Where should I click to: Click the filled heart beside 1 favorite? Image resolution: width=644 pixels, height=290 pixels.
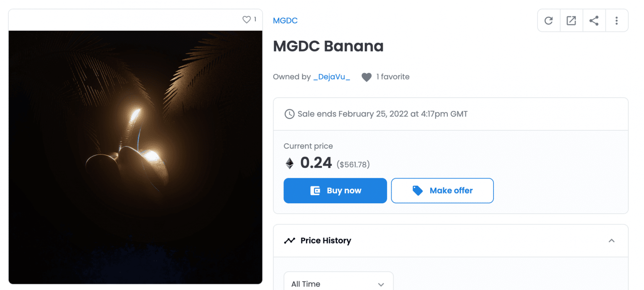point(366,77)
